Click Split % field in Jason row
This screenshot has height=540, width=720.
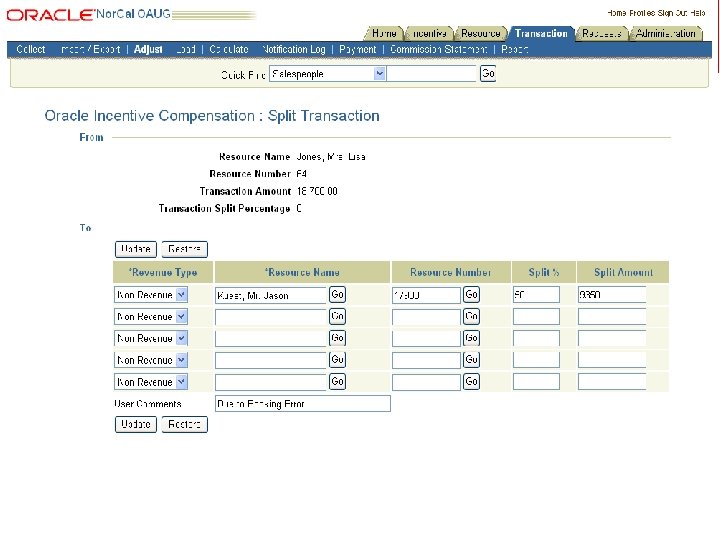pos(536,295)
